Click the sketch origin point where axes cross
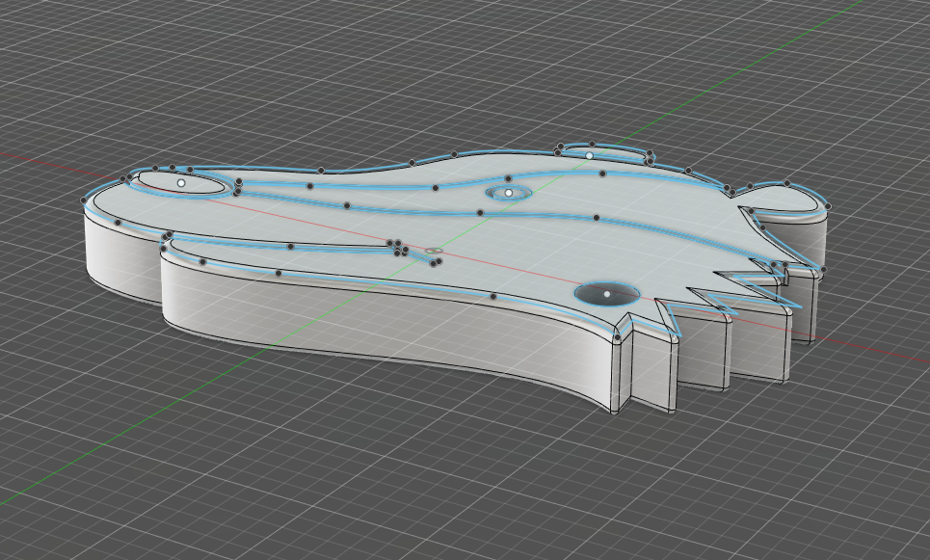 pyautogui.click(x=434, y=251)
